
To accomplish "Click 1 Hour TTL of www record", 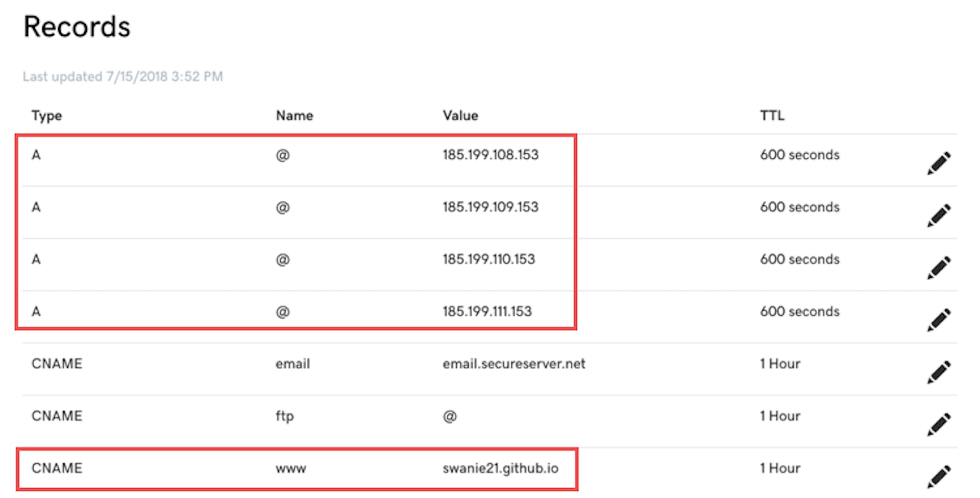I will click(x=779, y=468).
